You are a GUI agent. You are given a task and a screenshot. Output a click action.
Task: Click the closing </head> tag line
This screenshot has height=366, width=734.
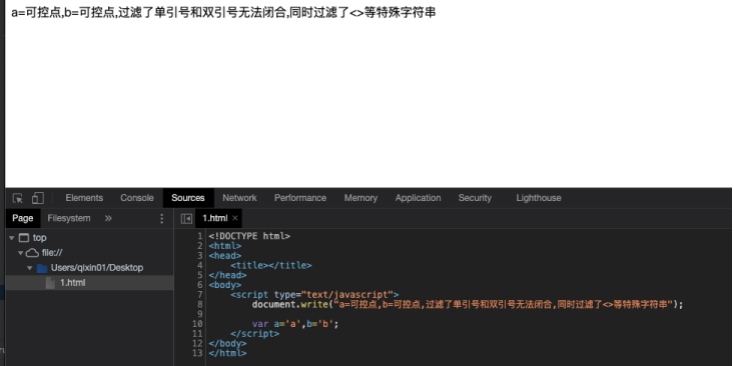pyautogui.click(x=228, y=275)
